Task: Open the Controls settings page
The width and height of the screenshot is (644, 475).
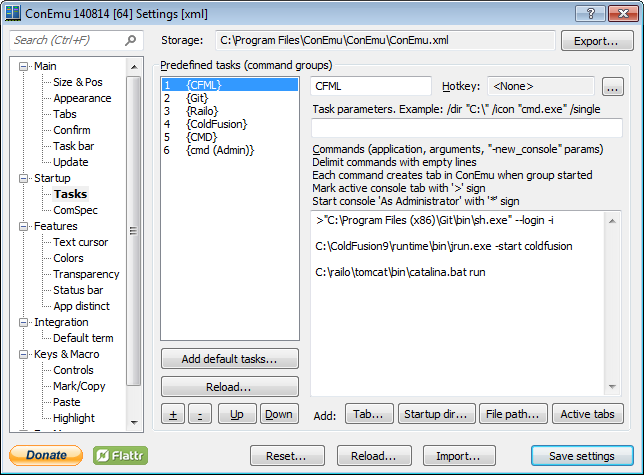Action: pyautogui.click(x=73, y=370)
